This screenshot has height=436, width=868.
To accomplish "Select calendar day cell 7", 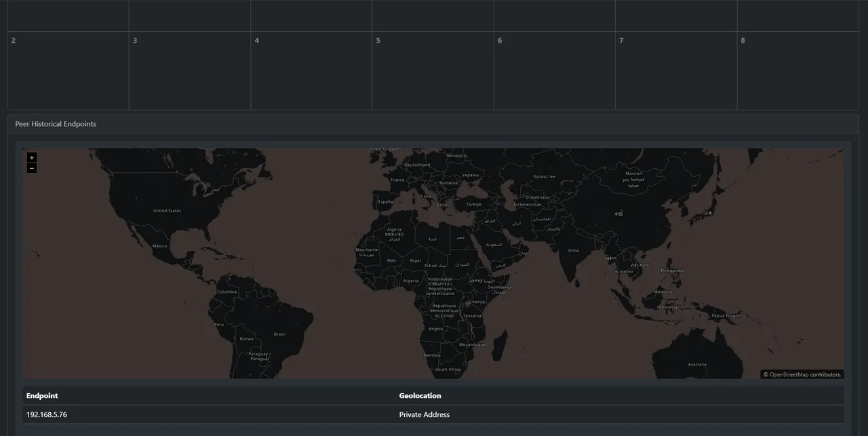I will click(676, 71).
